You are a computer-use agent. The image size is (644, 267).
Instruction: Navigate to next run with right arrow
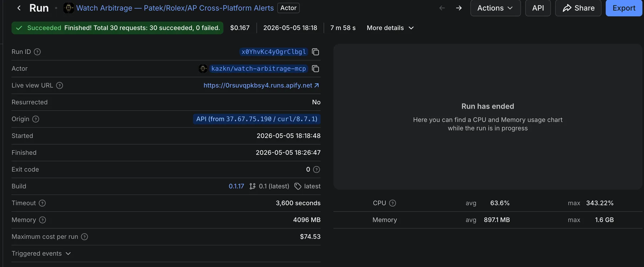coord(459,8)
